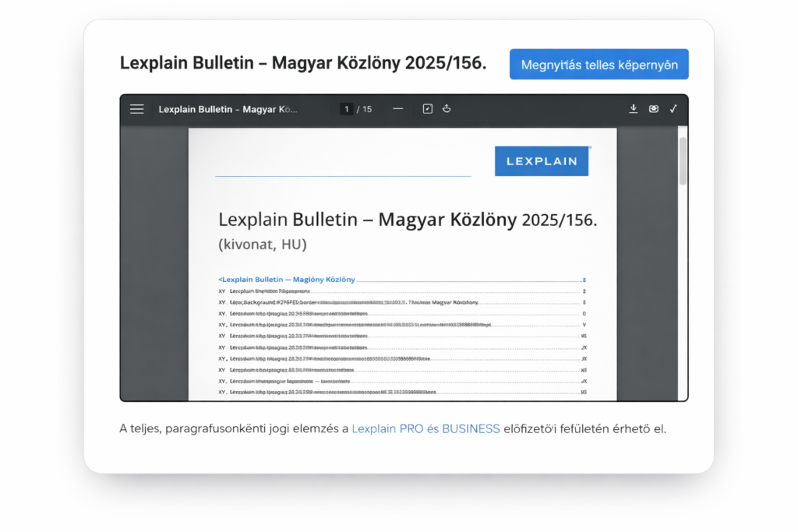Rotate the document with the rotate icon
Viewport: 798px width, 532px height.
pos(446,108)
